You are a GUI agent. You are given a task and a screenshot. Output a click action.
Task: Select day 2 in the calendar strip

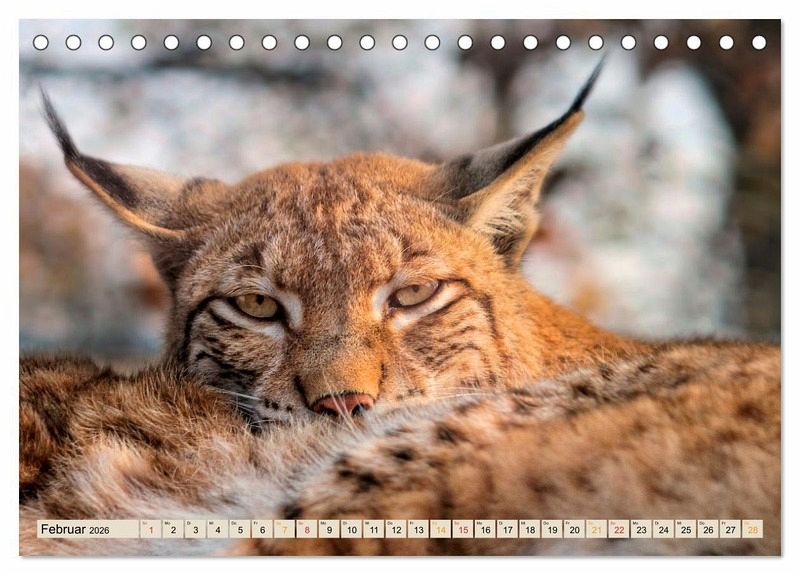[173, 529]
